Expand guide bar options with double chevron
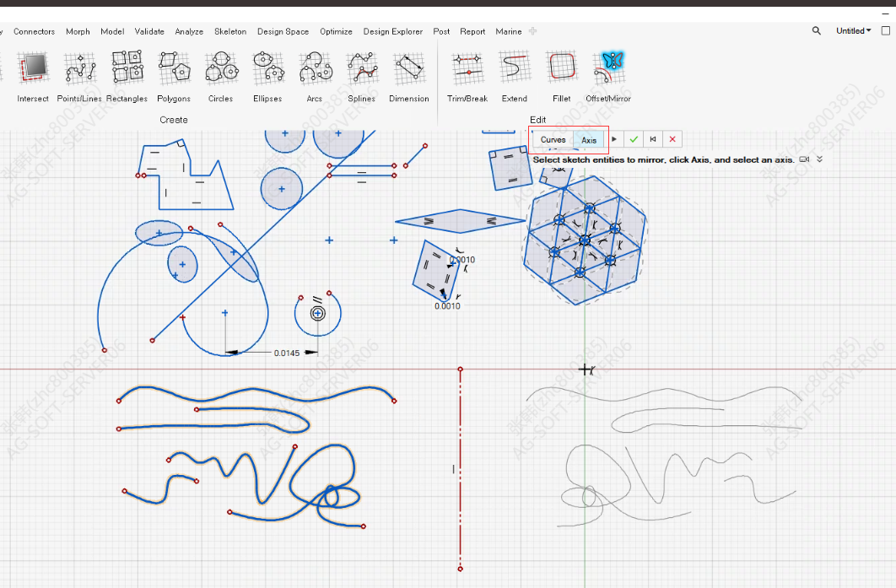The width and height of the screenshot is (896, 588). coord(819,159)
